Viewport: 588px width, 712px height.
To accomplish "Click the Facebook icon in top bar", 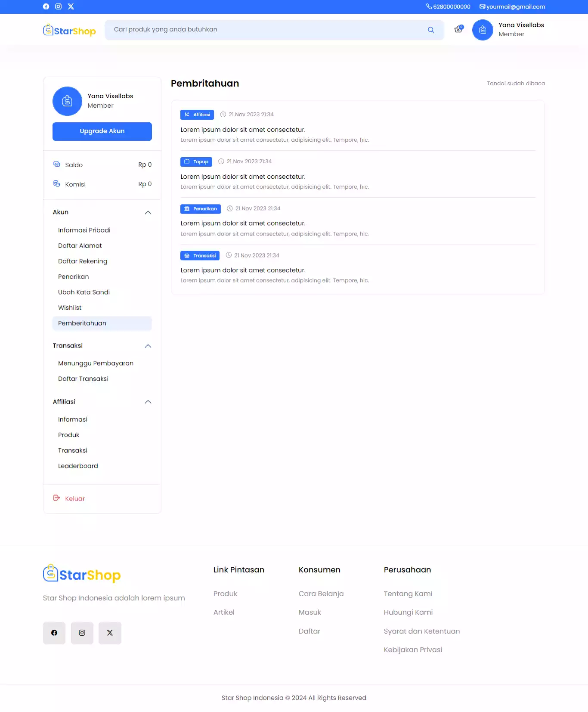I will [46, 6].
